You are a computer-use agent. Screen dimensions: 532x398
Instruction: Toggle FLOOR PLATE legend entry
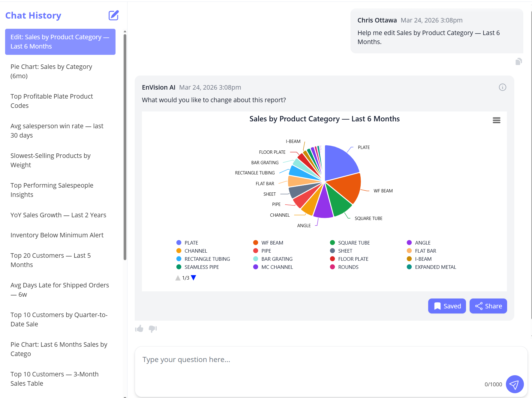pyautogui.click(x=349, y=259)
